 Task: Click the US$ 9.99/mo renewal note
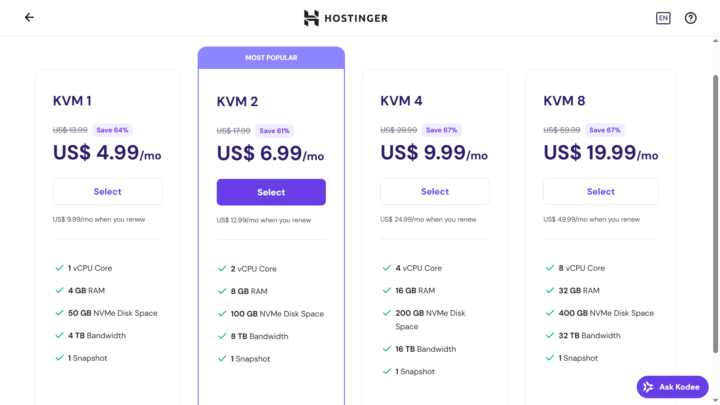(x=99, y=219)
